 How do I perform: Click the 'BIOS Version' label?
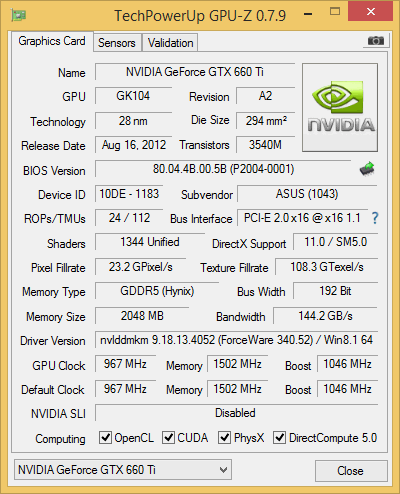54,171
